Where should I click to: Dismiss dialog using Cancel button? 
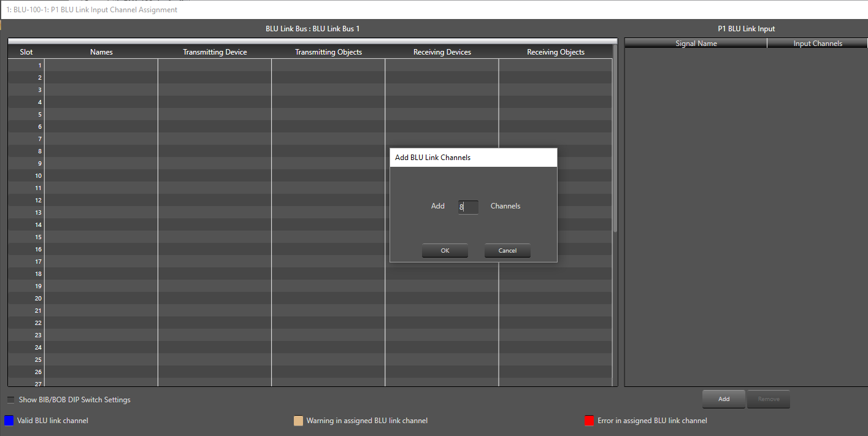click(x=507, y=250)
